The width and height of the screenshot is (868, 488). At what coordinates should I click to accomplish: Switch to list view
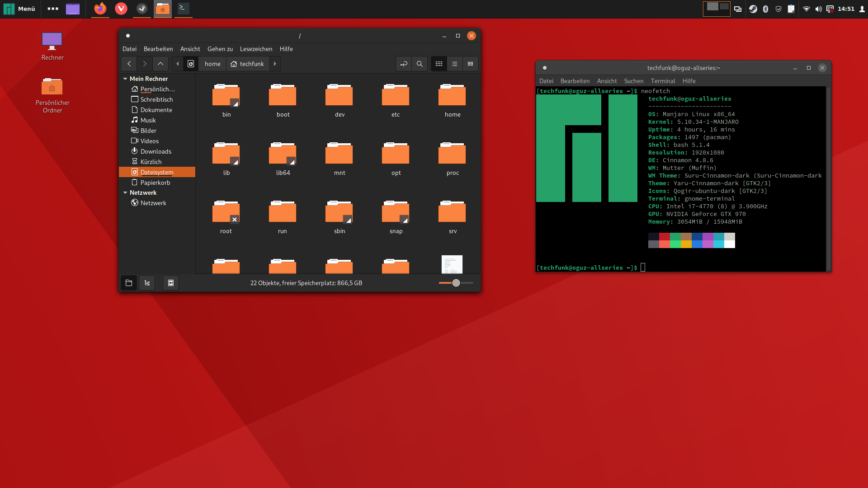455,64
